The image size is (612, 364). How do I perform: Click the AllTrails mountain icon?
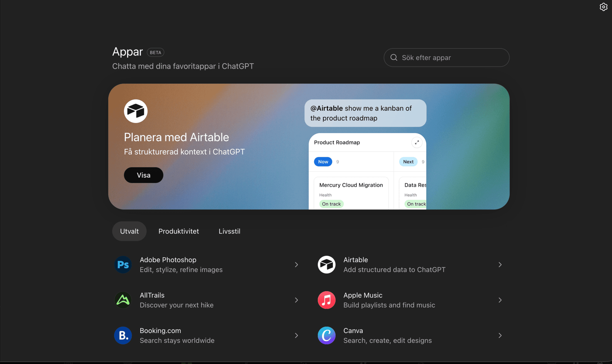coord(123,300)
